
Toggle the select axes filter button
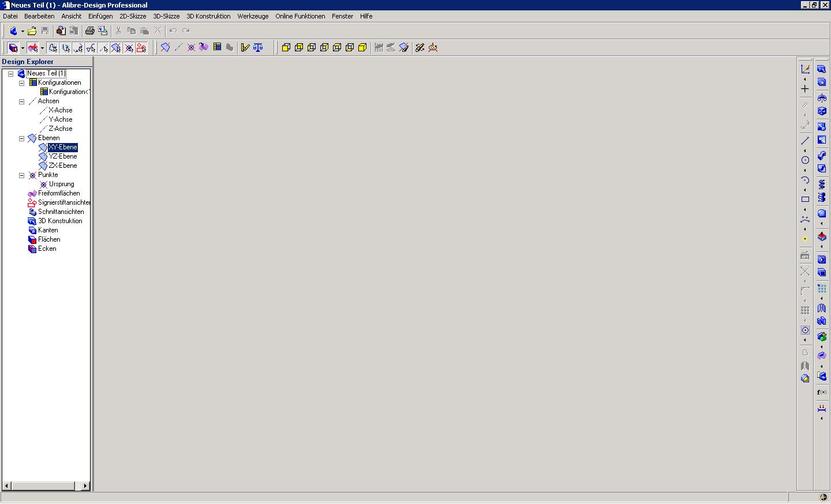point(104,48)
